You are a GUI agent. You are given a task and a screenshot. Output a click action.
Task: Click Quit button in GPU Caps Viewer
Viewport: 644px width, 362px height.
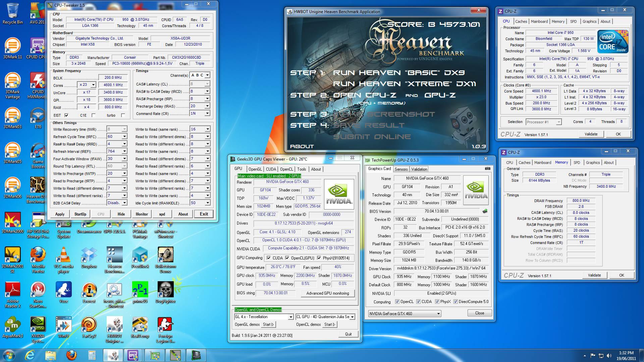(x=348, y=334)
